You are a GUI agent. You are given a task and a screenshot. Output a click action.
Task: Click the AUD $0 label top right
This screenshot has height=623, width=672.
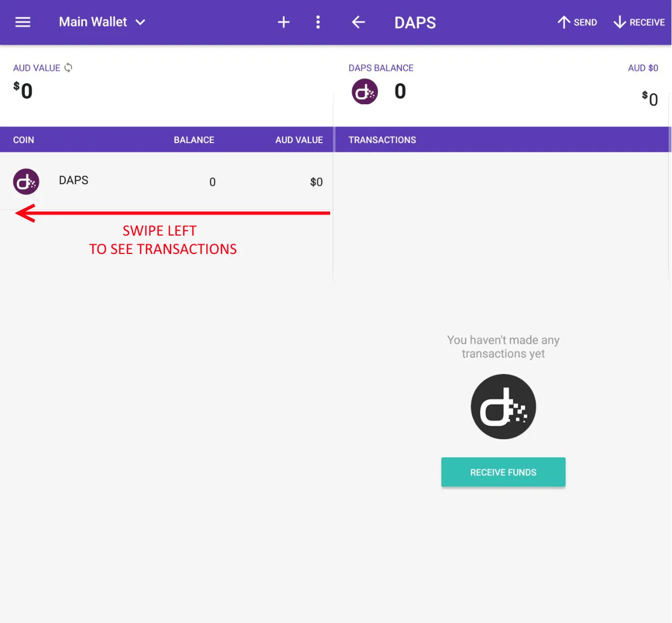(643, 68)
